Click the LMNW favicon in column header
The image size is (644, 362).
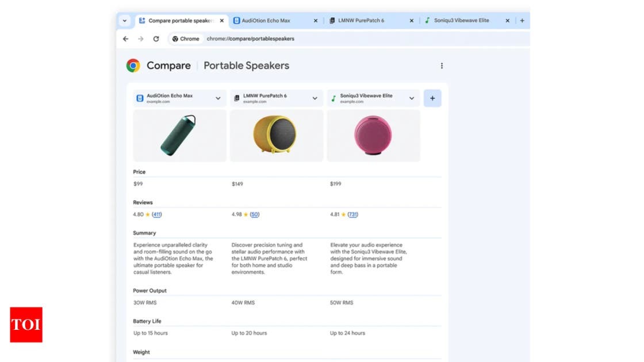[x=236, y=98]
